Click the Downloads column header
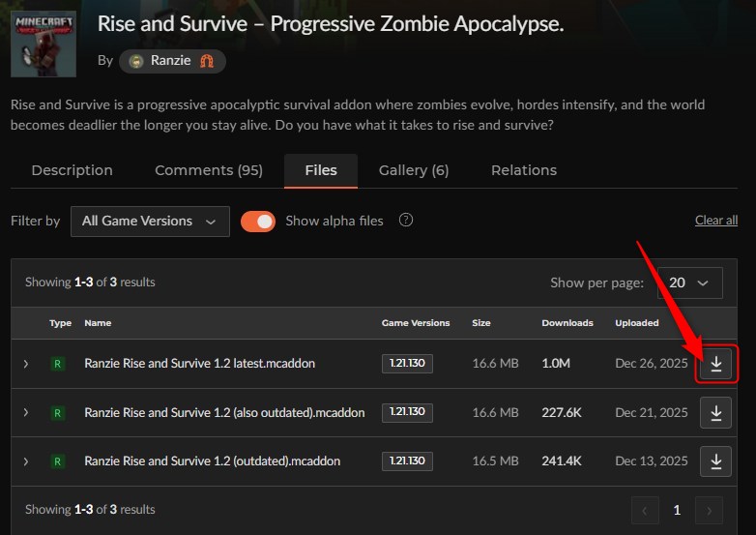 pyautogui.click(x=567, y=323)
